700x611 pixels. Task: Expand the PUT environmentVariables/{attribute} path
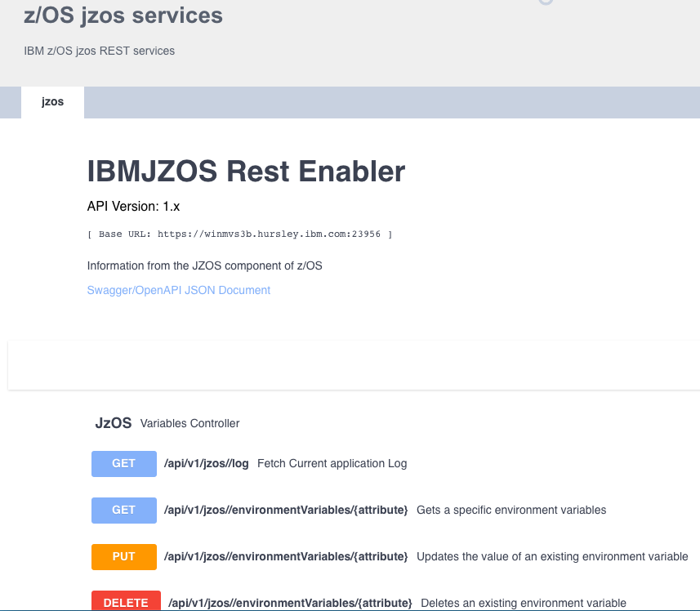point(286,556)
